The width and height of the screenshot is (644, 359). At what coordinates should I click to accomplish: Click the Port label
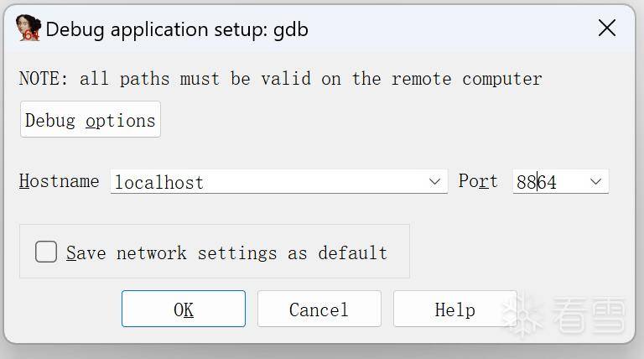coord(478,181)
